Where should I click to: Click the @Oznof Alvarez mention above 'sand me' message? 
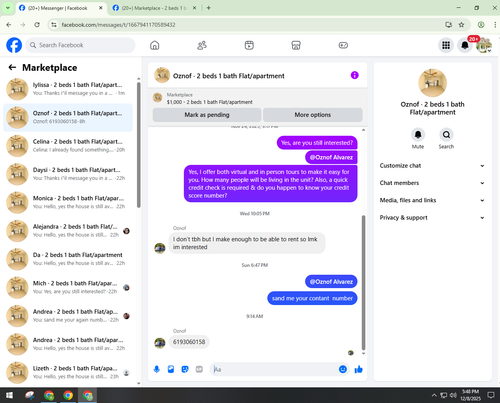coord(331,282)
